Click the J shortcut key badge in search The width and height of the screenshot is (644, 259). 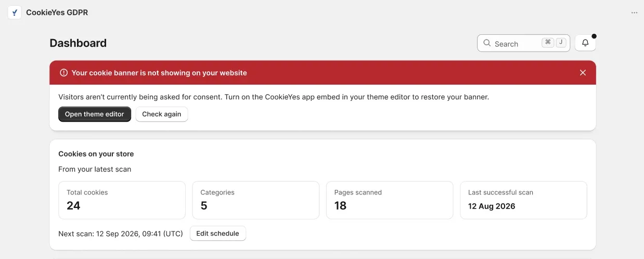pos(561,43)
